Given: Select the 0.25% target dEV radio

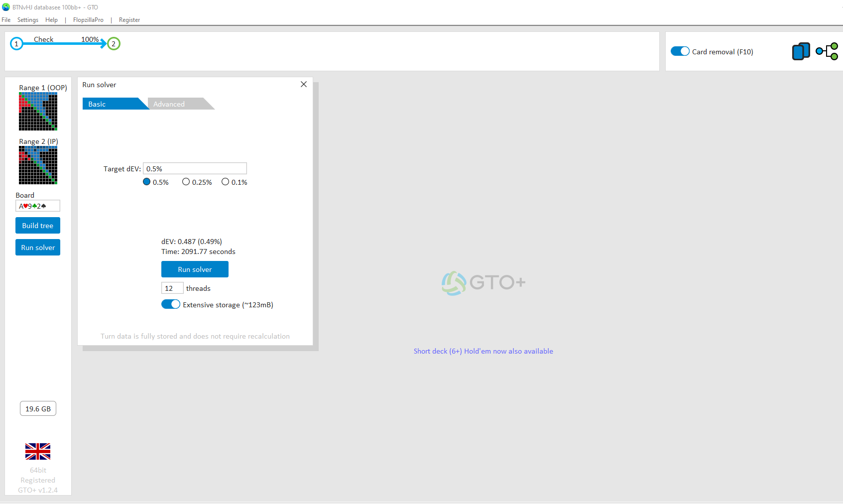Looking at the screenshot, I should point(186,182).
